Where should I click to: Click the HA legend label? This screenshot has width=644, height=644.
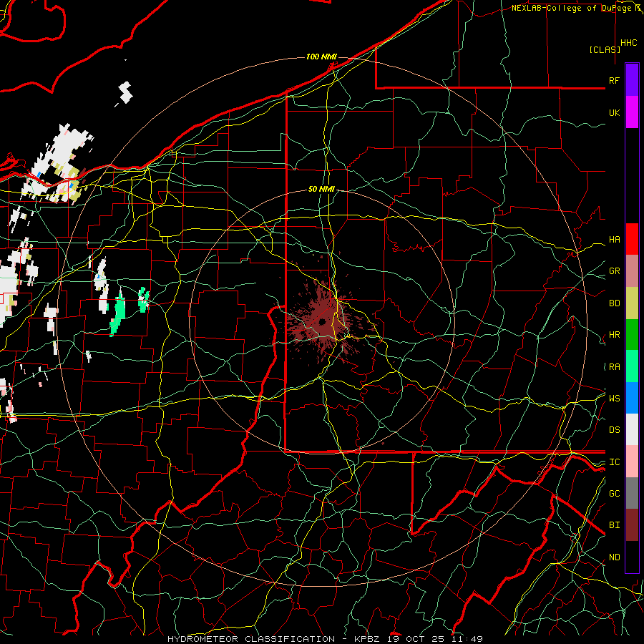pyautogui.click(x=614, y=240)
